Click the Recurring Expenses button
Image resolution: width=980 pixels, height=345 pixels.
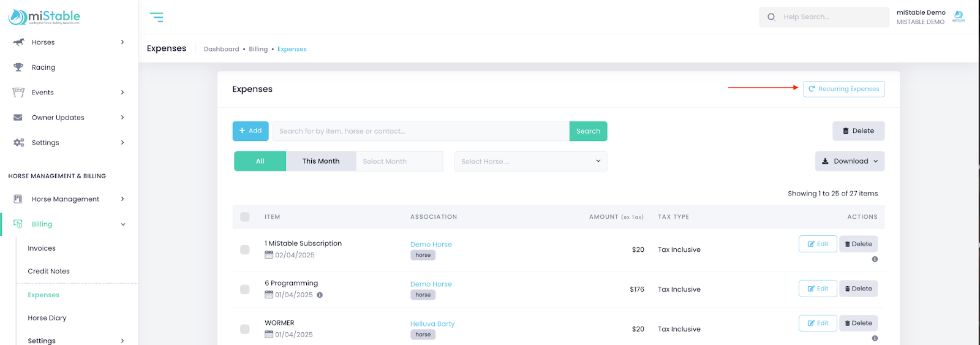(x=844, y=89)
